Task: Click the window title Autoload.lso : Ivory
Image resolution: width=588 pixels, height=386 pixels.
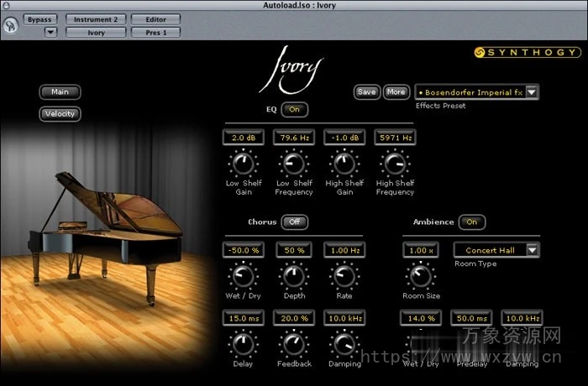Action: pyautogui.click(x=299, y=5)
